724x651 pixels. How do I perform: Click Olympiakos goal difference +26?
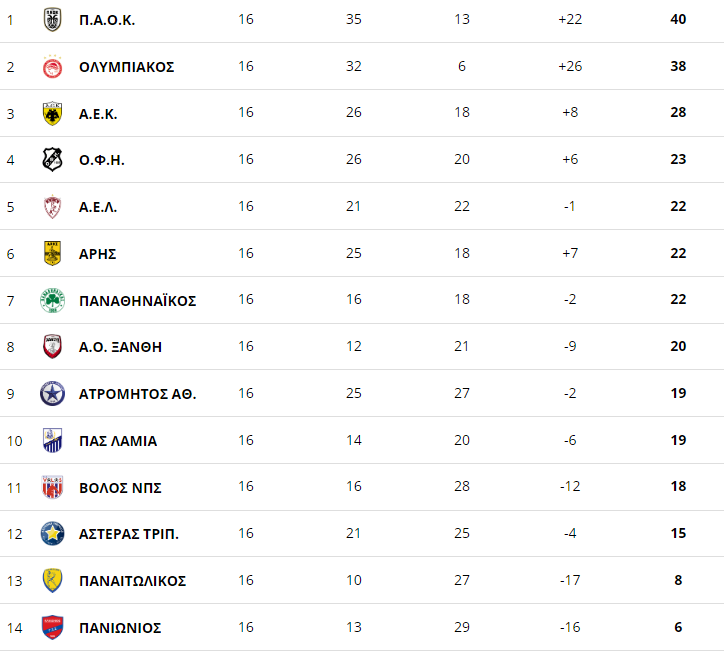[x=570, y=66]
